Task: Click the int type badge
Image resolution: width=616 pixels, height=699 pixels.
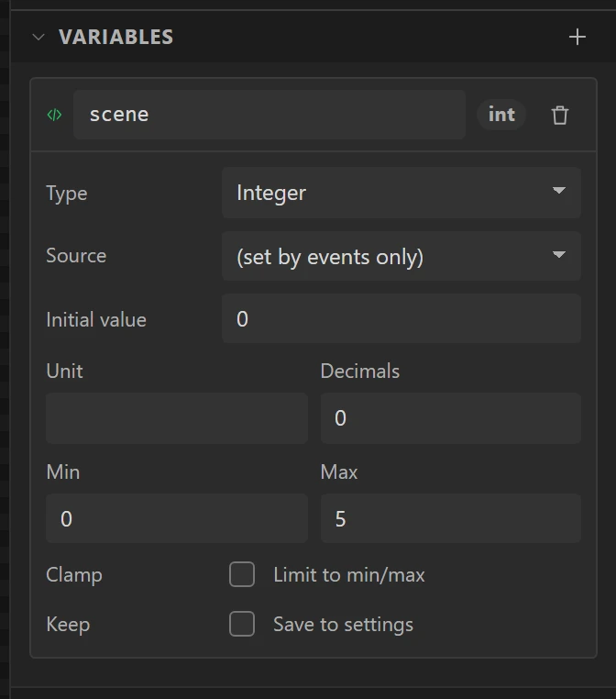Action: 501,115
